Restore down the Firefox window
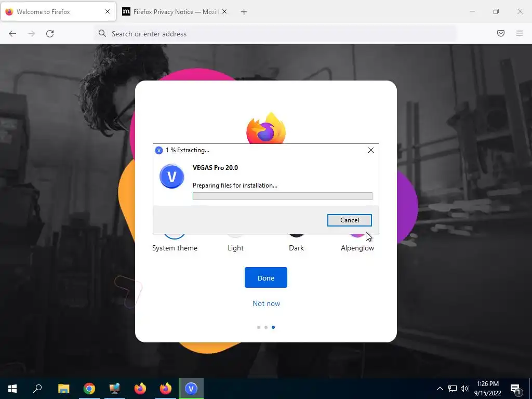The width and height of the screenshot is (532, 399). point(496,11)
